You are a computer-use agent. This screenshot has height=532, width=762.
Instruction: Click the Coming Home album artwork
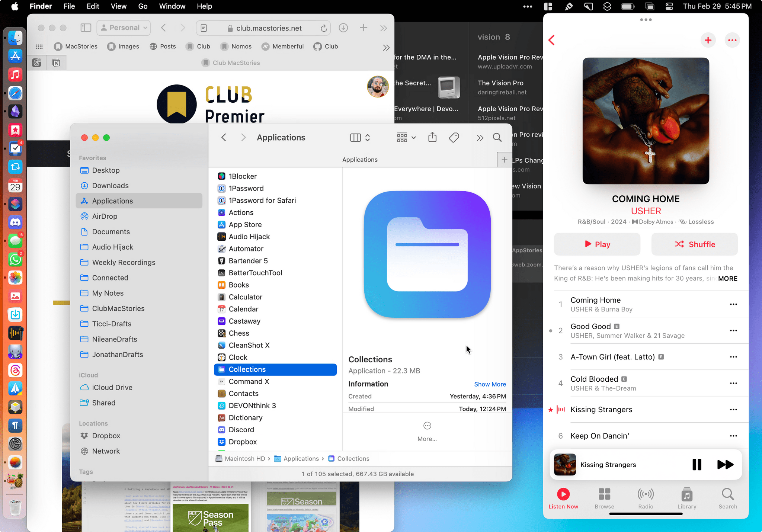click(x=646, y=121)
